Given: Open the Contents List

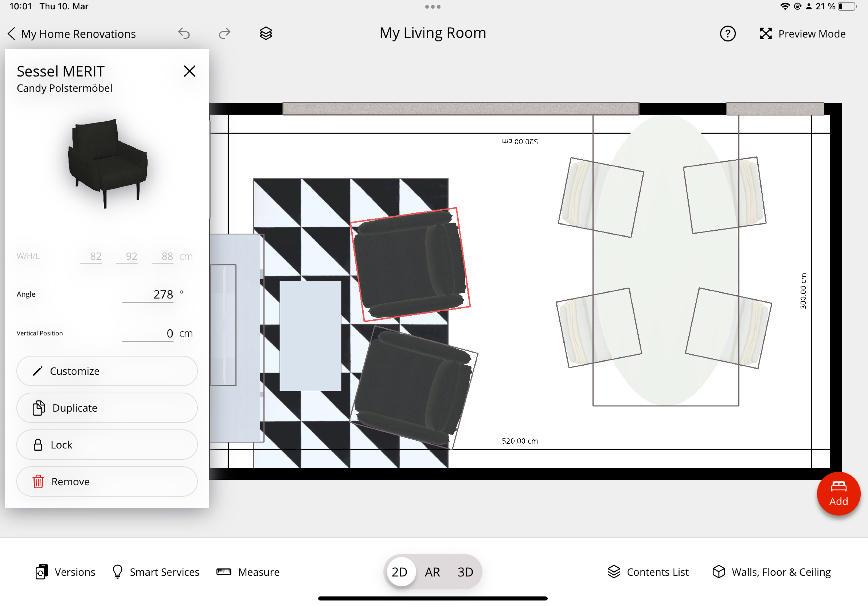Looking at the screenshot, I should click(x=648, y=572).
